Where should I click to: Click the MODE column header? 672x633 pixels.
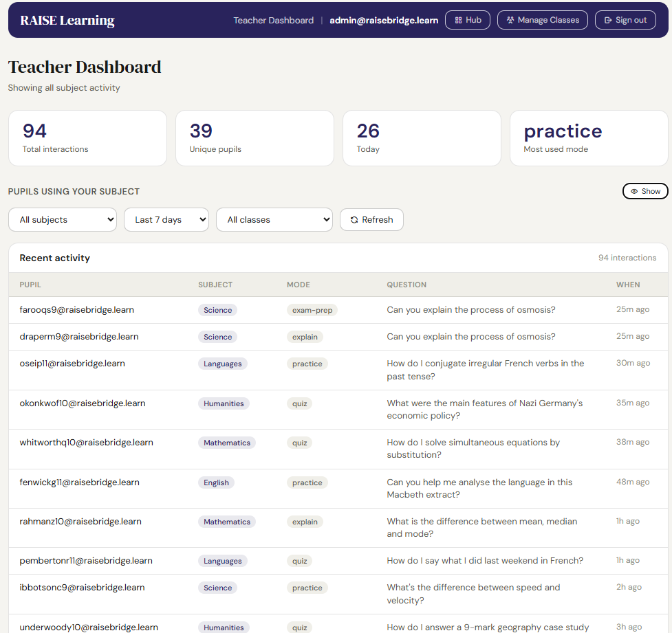299,285
